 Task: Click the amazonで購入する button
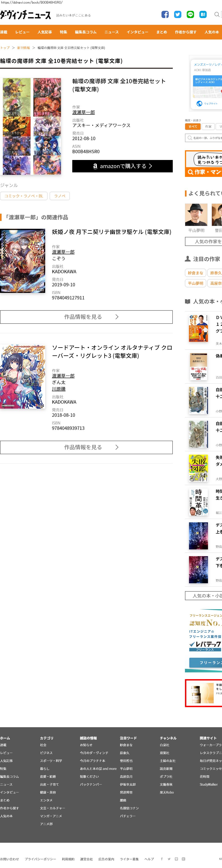pyautogui.click(x=122, y=166)
